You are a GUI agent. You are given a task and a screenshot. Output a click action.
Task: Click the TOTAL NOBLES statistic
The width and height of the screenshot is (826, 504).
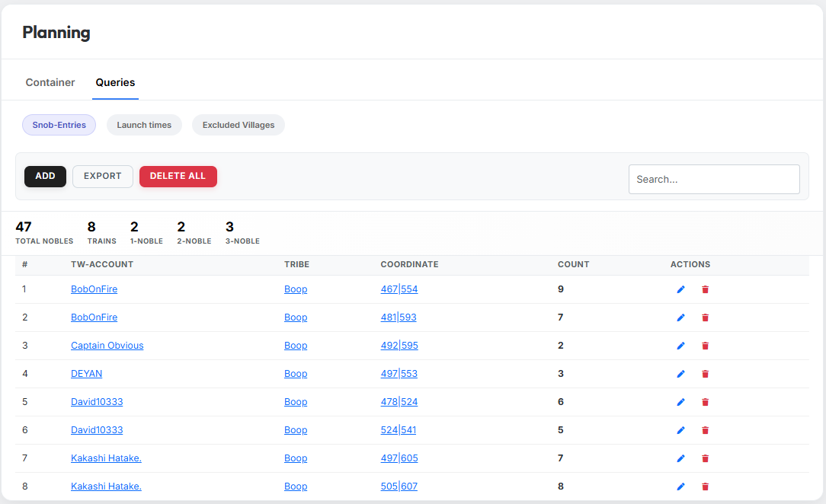pyautogui.click(x=44, y=233)
